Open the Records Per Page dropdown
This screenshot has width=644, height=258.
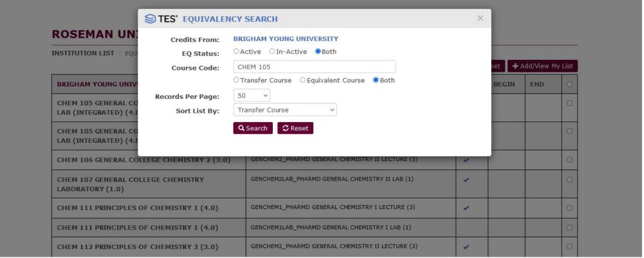click(x=252, y=96)
